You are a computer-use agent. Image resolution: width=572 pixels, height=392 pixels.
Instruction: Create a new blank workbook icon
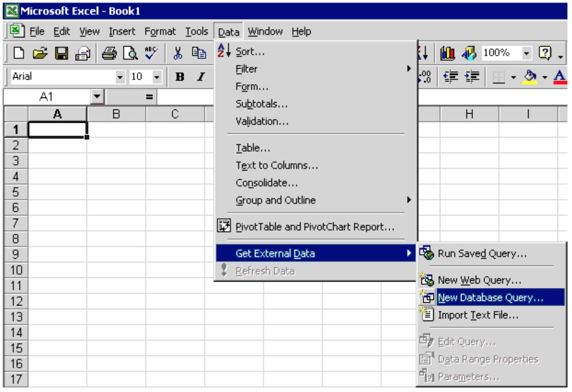(19, 53)
